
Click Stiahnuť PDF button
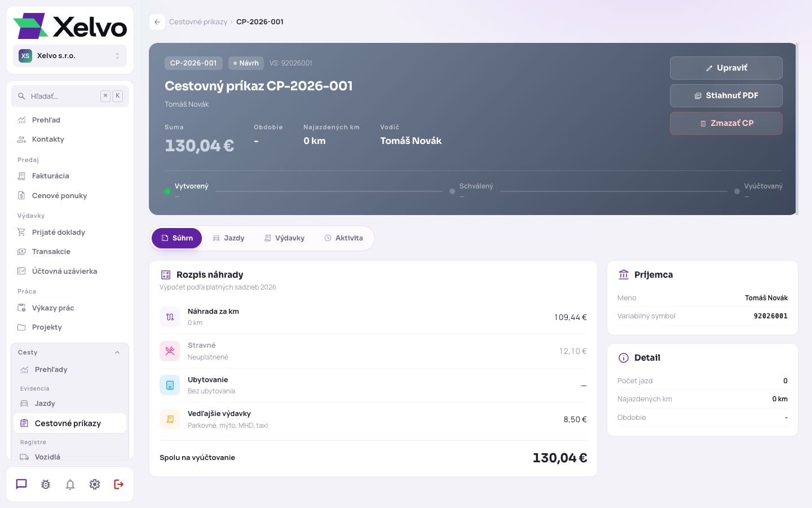(726, 95)
